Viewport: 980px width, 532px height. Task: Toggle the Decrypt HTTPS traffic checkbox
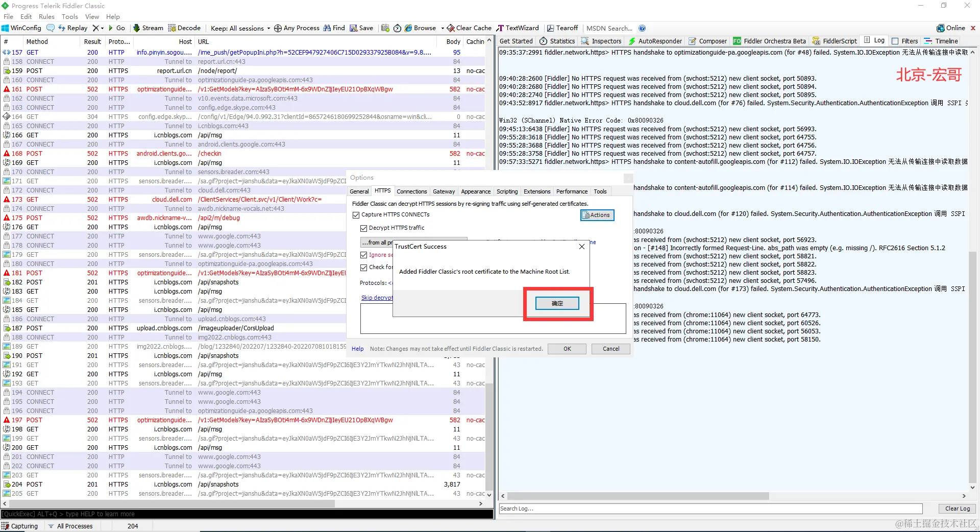[x=364, y=228]
